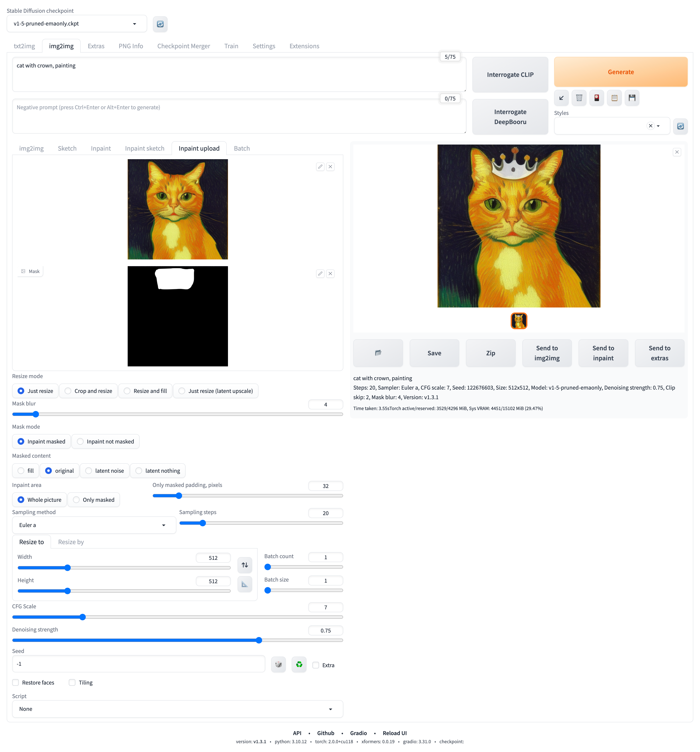Select Only masked inpaint area

pos(94,500)
